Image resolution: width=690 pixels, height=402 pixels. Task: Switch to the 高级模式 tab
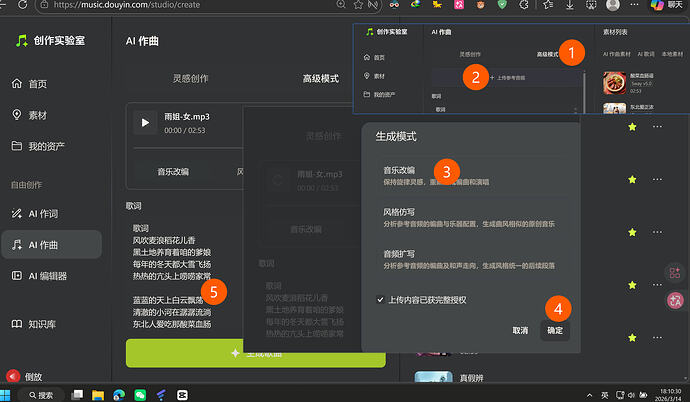click(x=321, y=79)
